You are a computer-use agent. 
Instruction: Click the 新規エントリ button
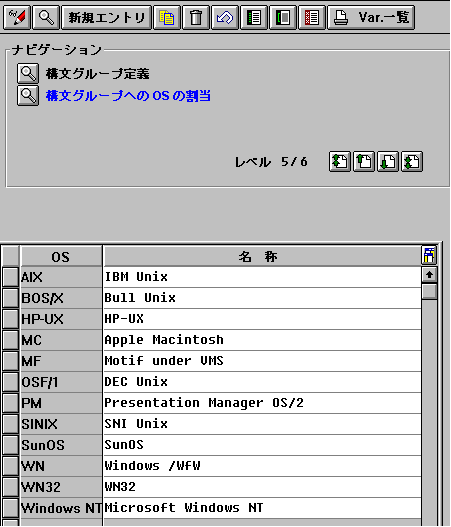click(x=107, y=17)
